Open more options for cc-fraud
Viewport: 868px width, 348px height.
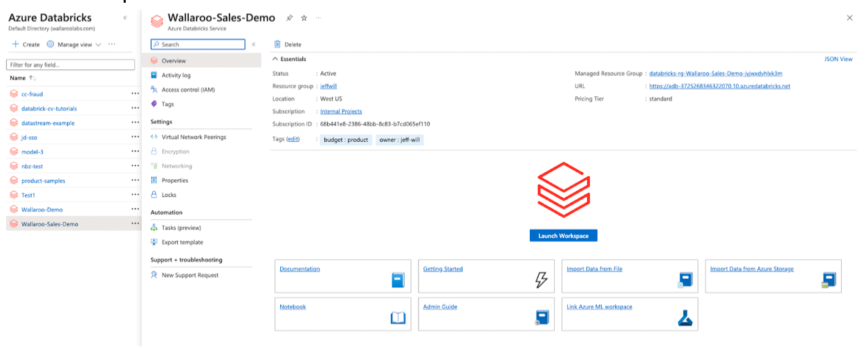pyautogui.click(x=135, y=94)
